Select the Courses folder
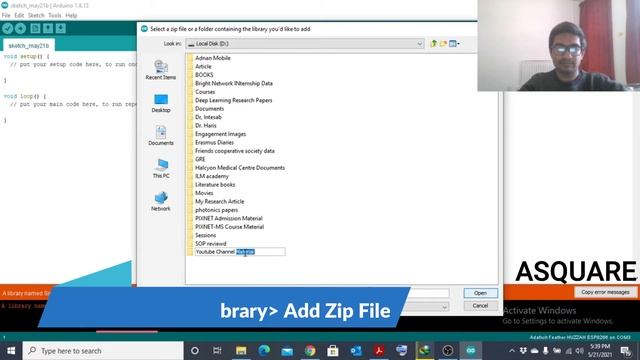Screen dimensions: 640x360 click(x=204, y=92)
